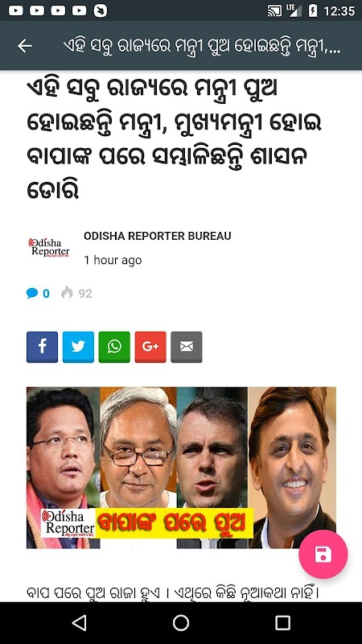Open Odisha Reporter publisher logo

[x=49, y=247]
